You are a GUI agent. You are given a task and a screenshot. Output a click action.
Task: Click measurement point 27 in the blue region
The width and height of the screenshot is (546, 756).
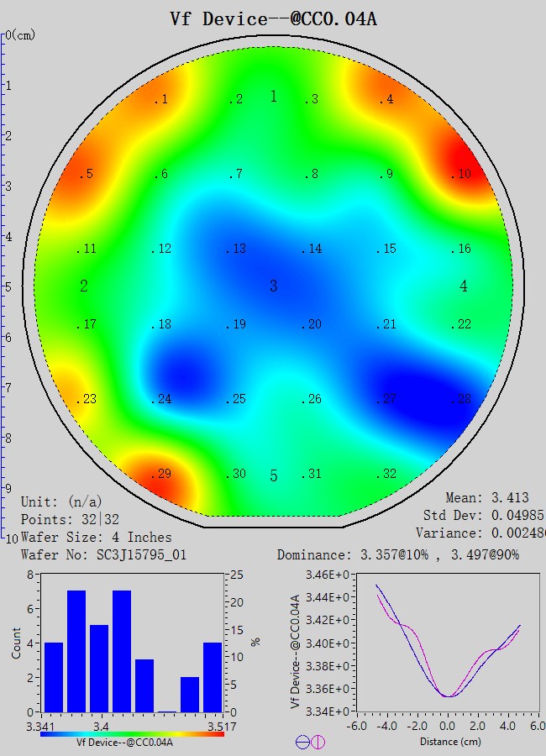387,399
